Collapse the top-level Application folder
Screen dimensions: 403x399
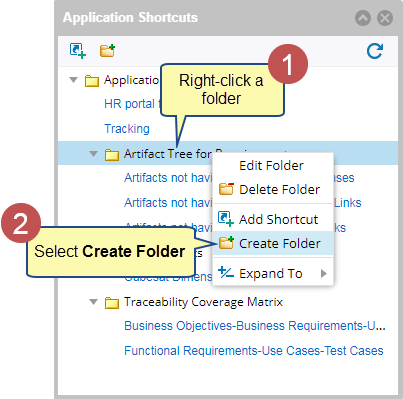[x=73, y=80]
